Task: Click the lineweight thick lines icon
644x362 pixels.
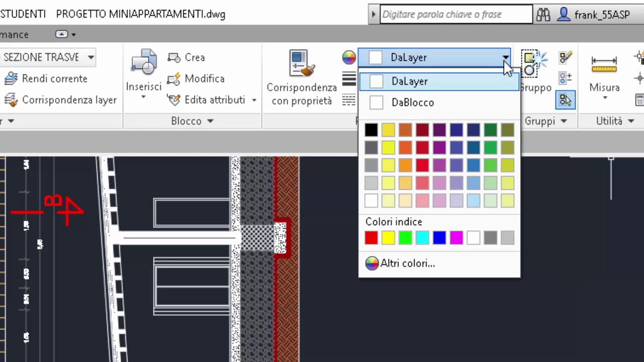Action: click(349, 79)
